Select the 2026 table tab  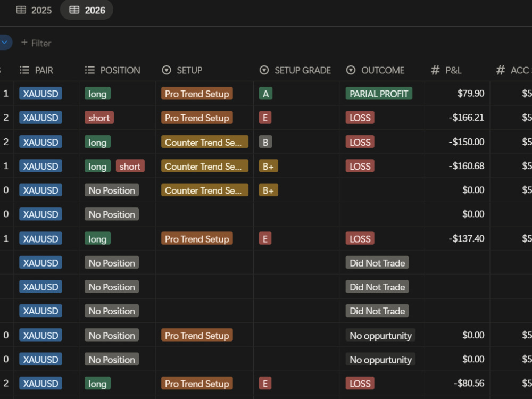pyautogui.click(x=87, y=10)
